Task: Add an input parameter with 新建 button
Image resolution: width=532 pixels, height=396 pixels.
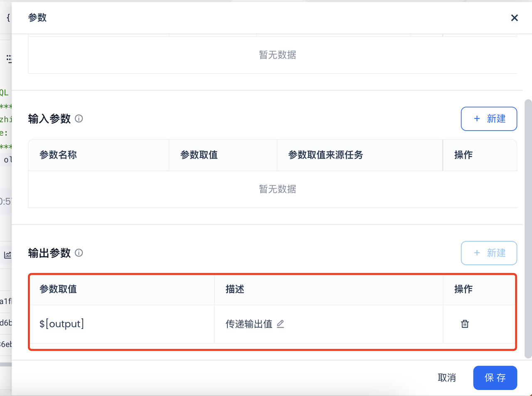Action: point(489,119)
